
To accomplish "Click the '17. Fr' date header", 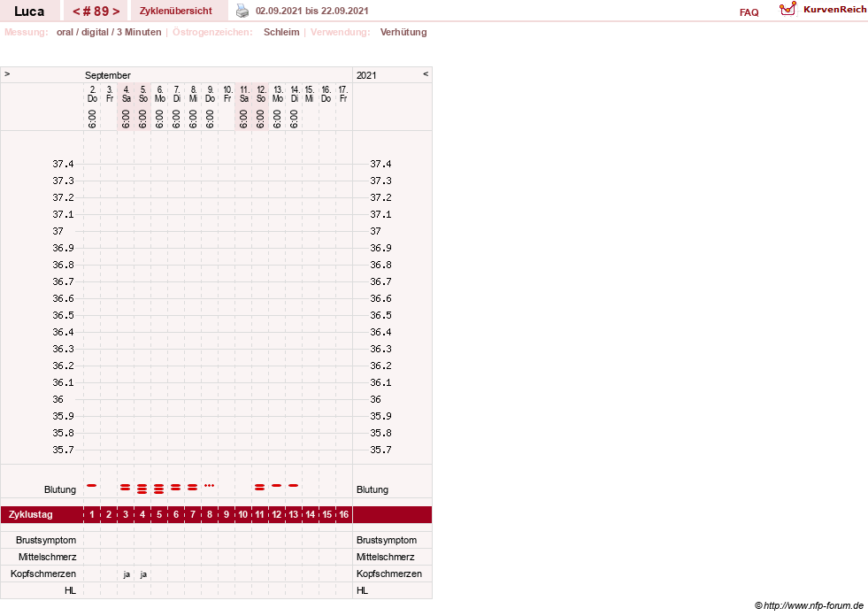I will pos(343,94).
